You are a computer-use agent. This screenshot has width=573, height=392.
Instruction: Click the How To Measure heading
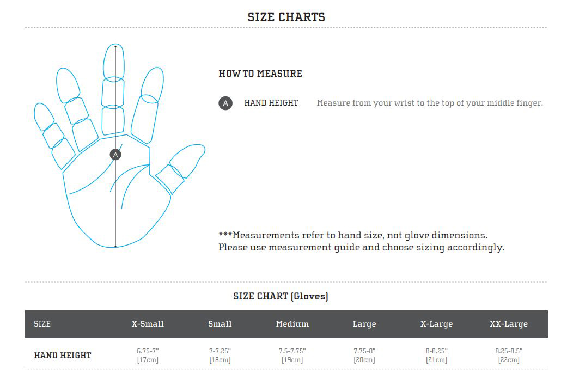click(x=260, y=73)
